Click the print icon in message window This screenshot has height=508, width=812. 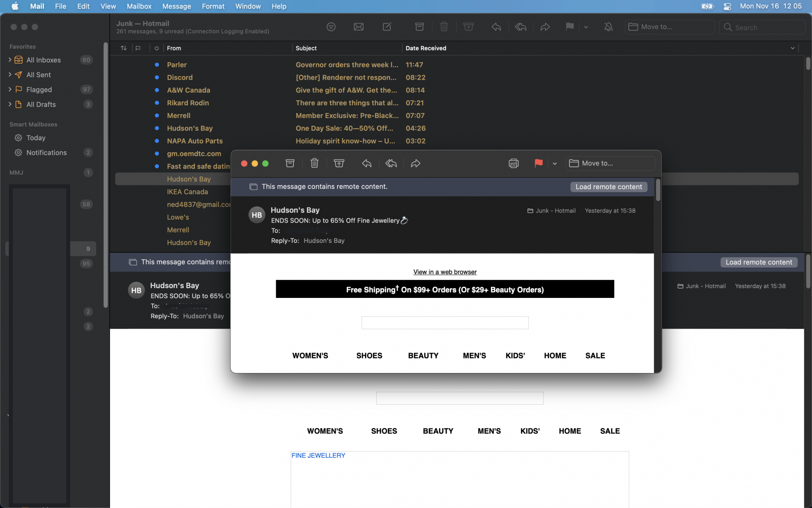514,163
